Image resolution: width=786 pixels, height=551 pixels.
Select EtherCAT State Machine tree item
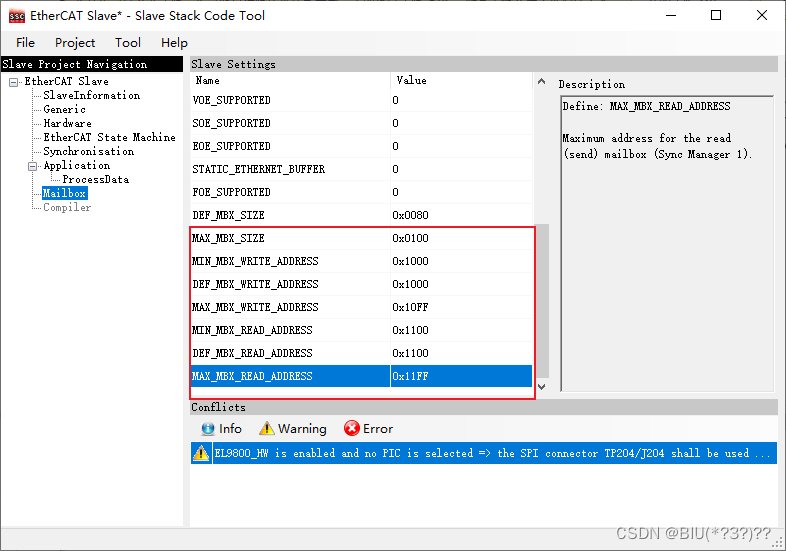coord(109,137)
